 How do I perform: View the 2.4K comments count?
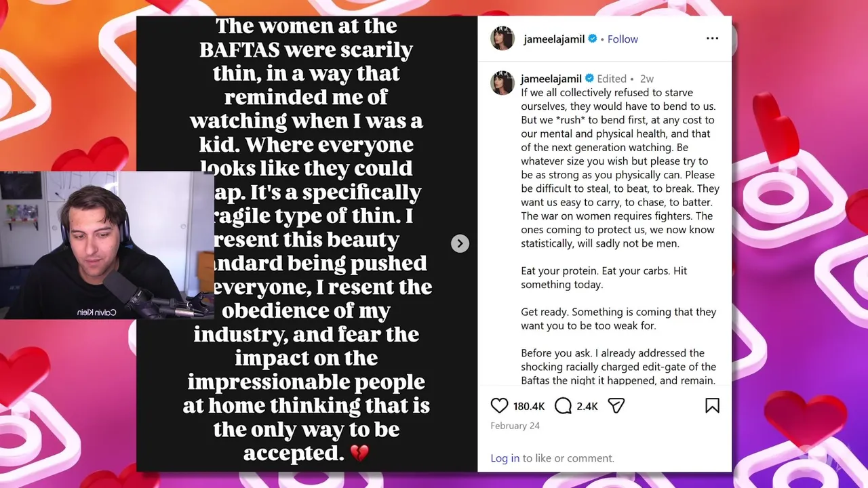click(587, 407)
